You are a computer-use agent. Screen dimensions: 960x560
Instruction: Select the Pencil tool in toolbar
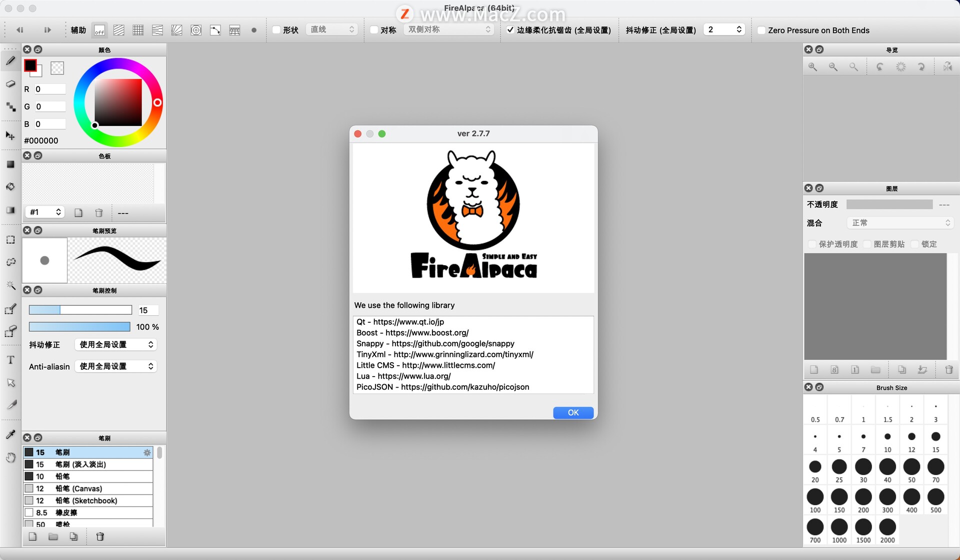[x=9, y=58]
